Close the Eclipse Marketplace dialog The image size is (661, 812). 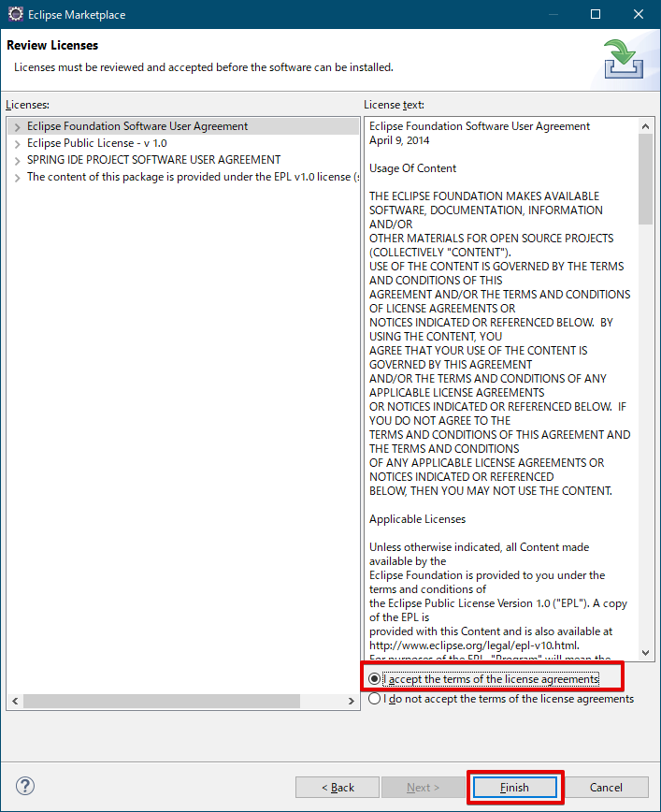coord(639,14)
